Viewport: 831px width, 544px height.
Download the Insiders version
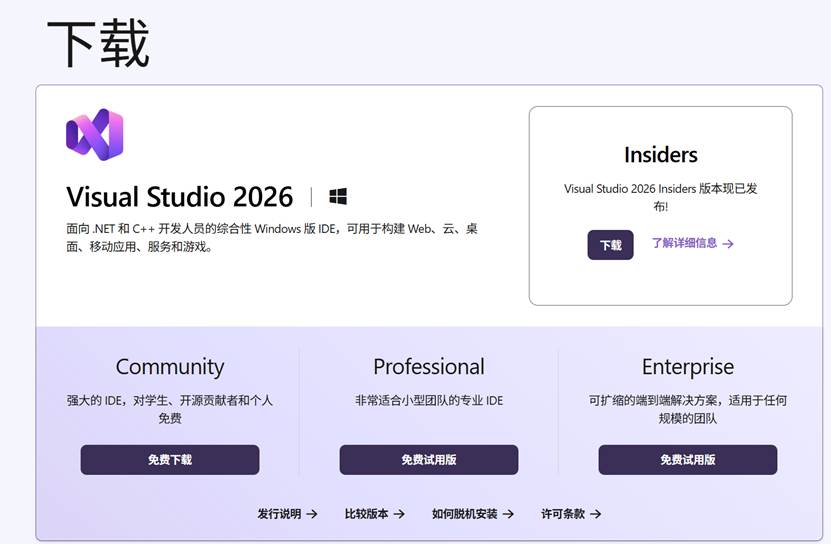[x=610, y=245]
